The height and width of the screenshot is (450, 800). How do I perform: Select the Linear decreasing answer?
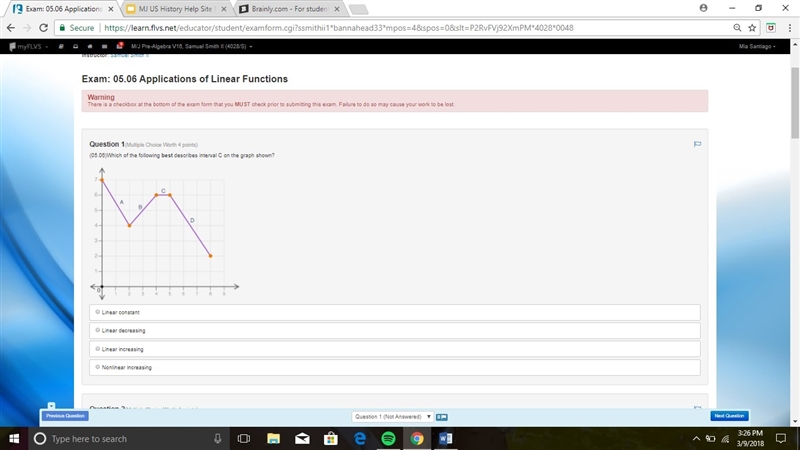pos(395,331)
